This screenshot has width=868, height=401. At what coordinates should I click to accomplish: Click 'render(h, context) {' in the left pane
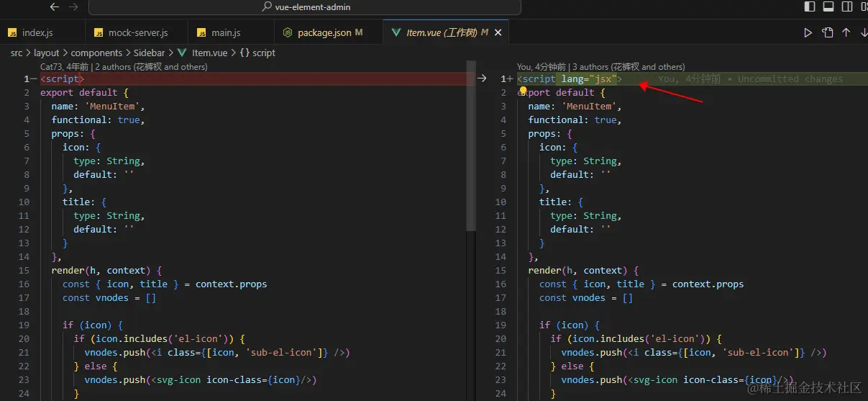tap(106, 271)
